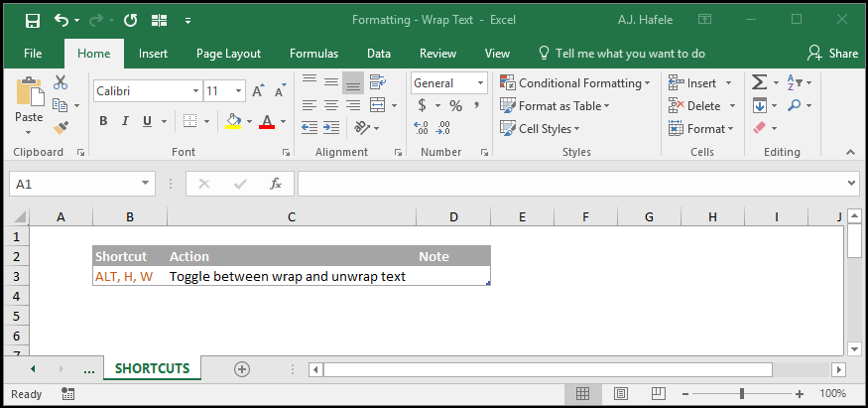Increase indent

[x=331, y=128]
